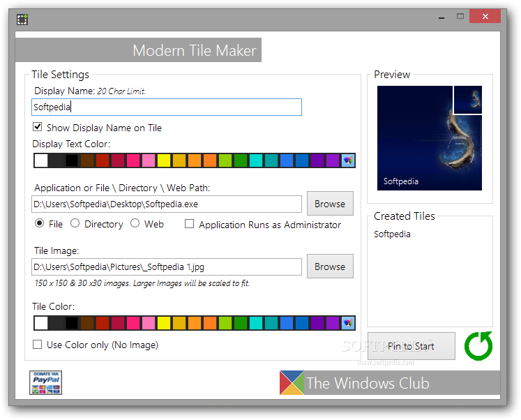Viewport: 521px width, 420px height.
Task: Choose dark green swatch in Tile Color row
Action: (241, 323)
